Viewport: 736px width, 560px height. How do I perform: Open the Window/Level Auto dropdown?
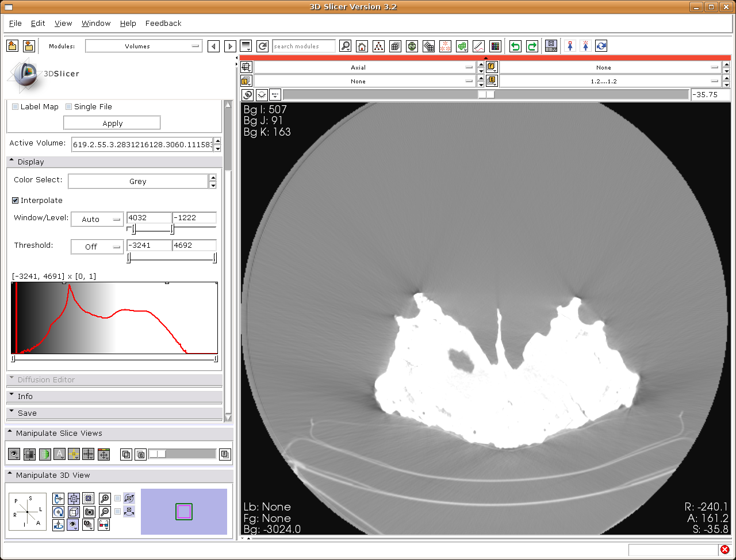[97, 219]
